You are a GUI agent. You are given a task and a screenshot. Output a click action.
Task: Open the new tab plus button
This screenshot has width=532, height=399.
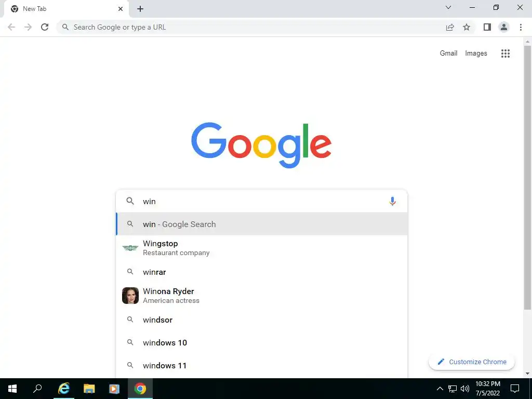140,9
